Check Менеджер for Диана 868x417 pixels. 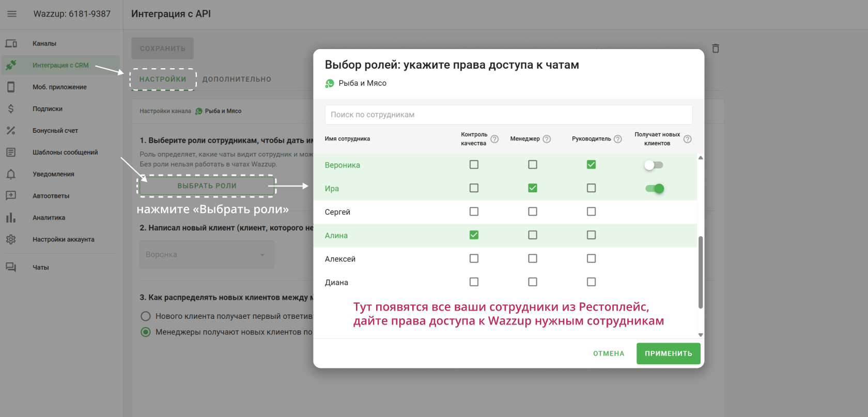coord(533,282)
